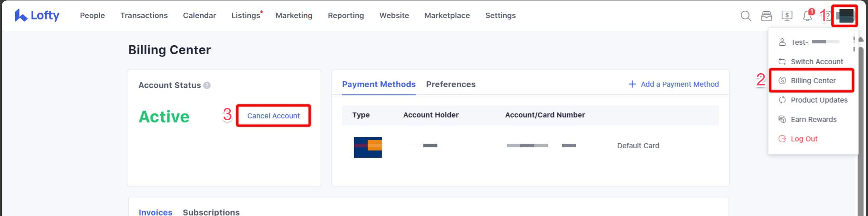Go to Transactions in the navigation
Viewport: 868px width, 216px height.
point(144,15)
